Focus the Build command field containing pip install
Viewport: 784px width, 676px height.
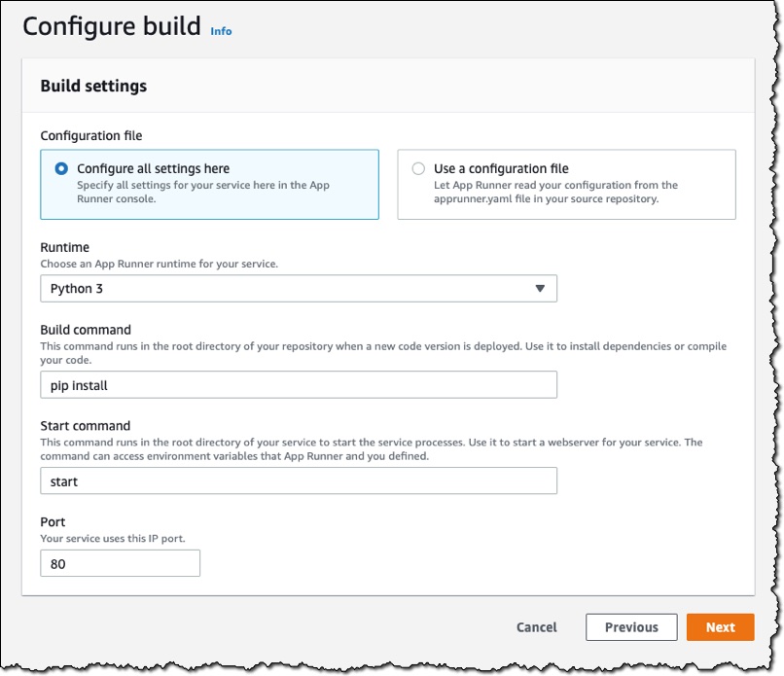[x=299, y=384]
